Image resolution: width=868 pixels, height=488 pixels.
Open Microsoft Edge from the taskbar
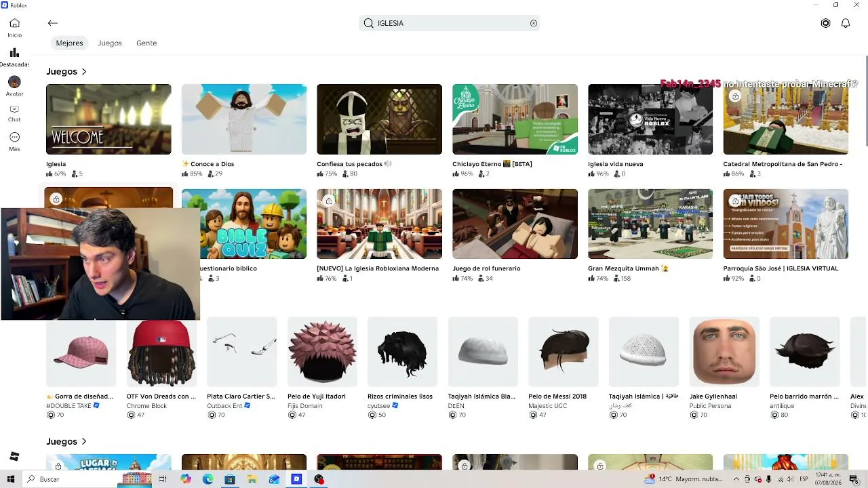208,479
